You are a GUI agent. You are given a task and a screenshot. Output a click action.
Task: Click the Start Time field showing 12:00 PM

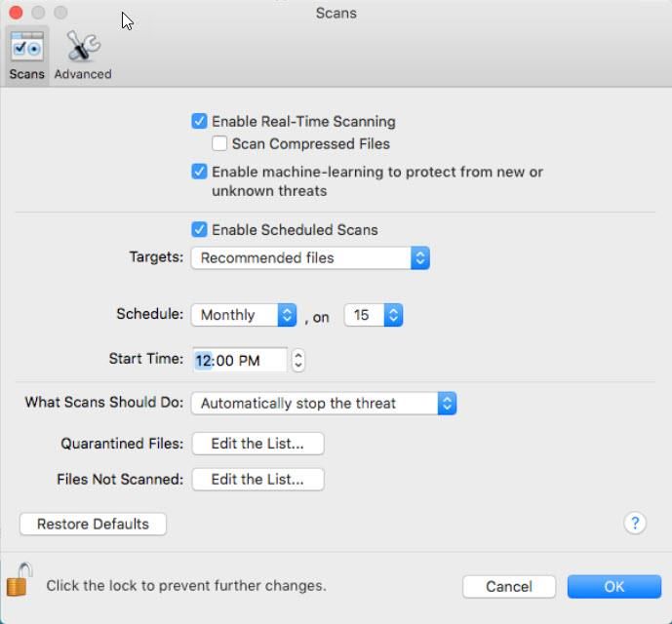click(240, 360)
